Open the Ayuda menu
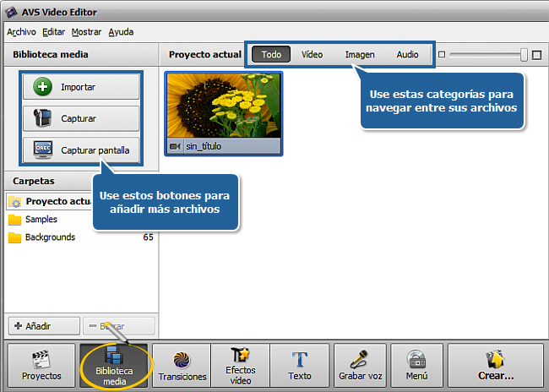Screen dimensions: 549x392 tap(121, 32)
